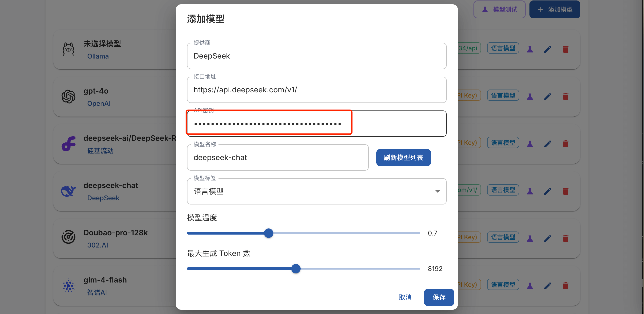Click 保存 to save the model
The image size is (644, 314).
tap(439, 297)
